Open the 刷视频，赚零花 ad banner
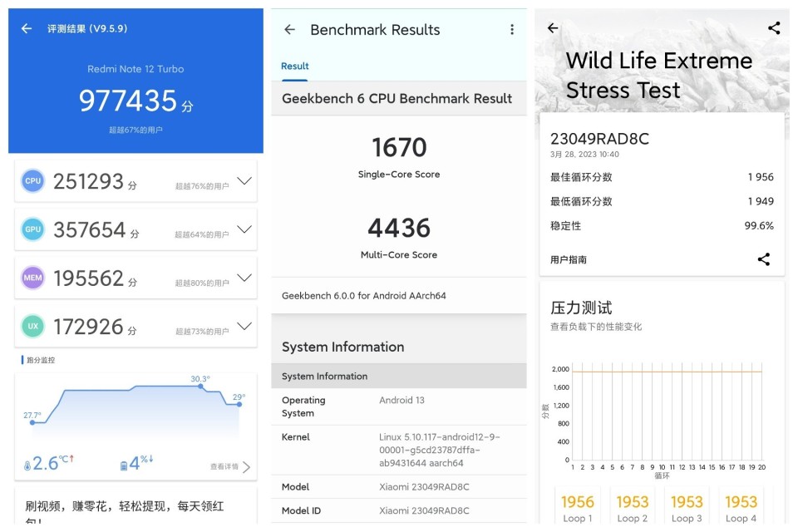This screenshot has width=798, height=532. point(135,506)
